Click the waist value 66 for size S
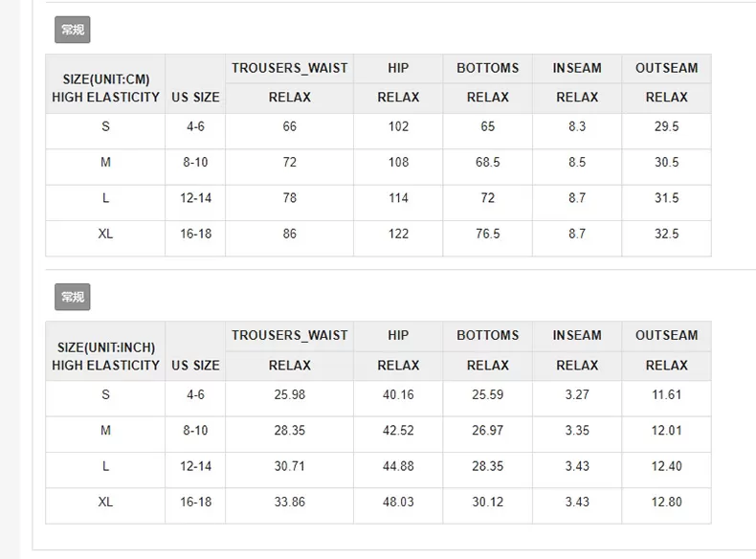Viewport: 756px width, 559px height. point(289,127)
